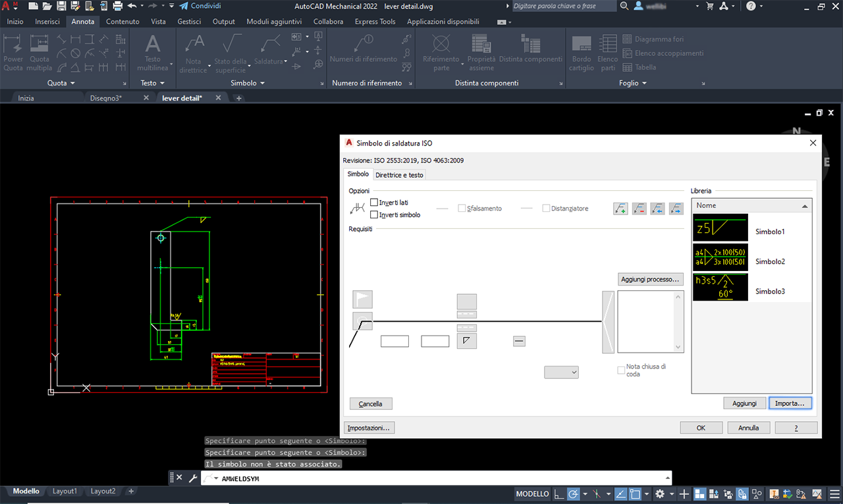Expand the Numero di riferimento panel title
843x504 pixels.
click(x=367, y=83)
